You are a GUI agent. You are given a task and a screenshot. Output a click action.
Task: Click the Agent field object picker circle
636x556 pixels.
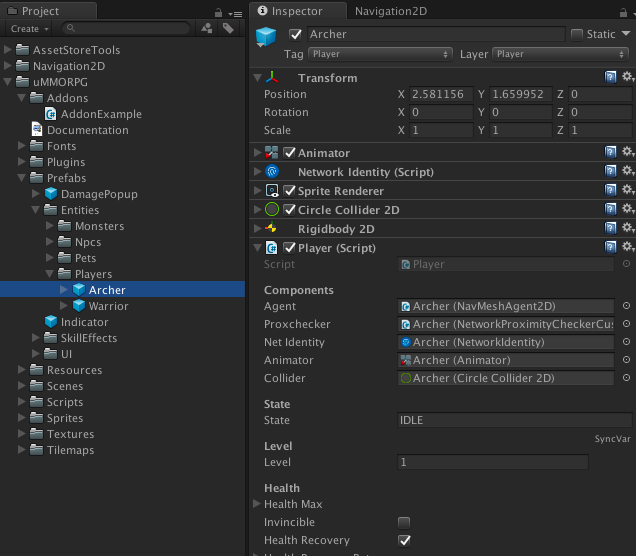(626, 306)
